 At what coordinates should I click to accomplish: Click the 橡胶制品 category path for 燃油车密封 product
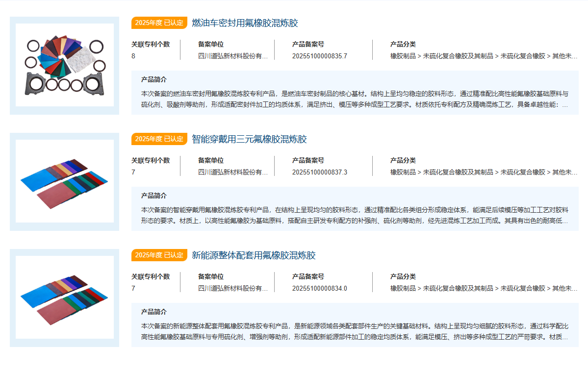tap(484, 56)
